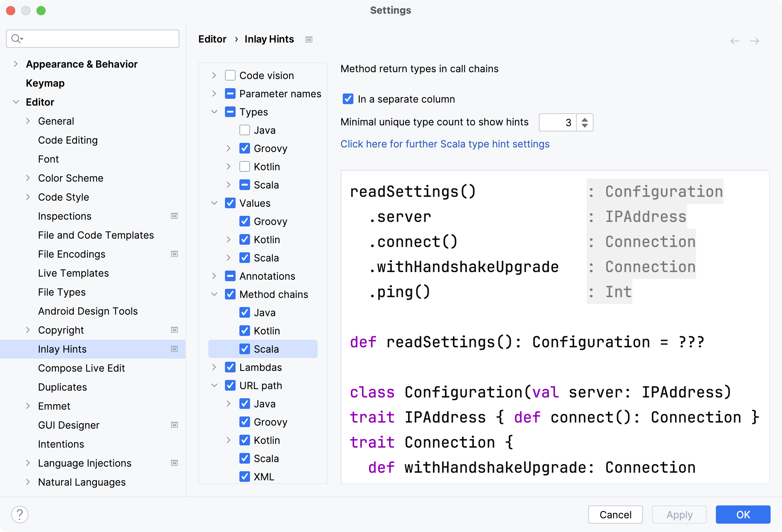Expand Appearance & Behavior section
The height and width of the screenshot is (532, 782).
(x=15, y=64)
